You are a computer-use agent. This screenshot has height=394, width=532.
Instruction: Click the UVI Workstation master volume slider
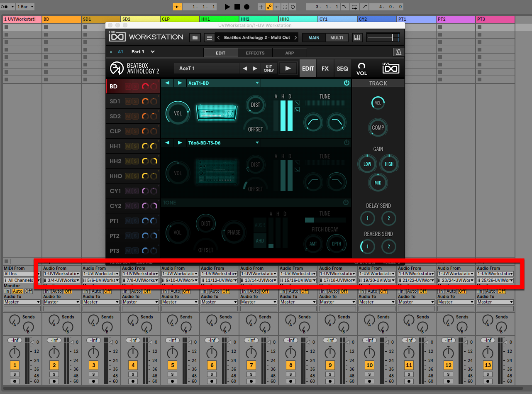coord(383,37)
